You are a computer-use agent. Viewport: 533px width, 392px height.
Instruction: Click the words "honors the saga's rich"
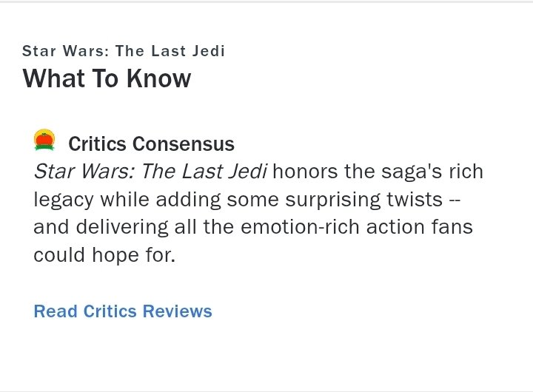pos(378,171)
